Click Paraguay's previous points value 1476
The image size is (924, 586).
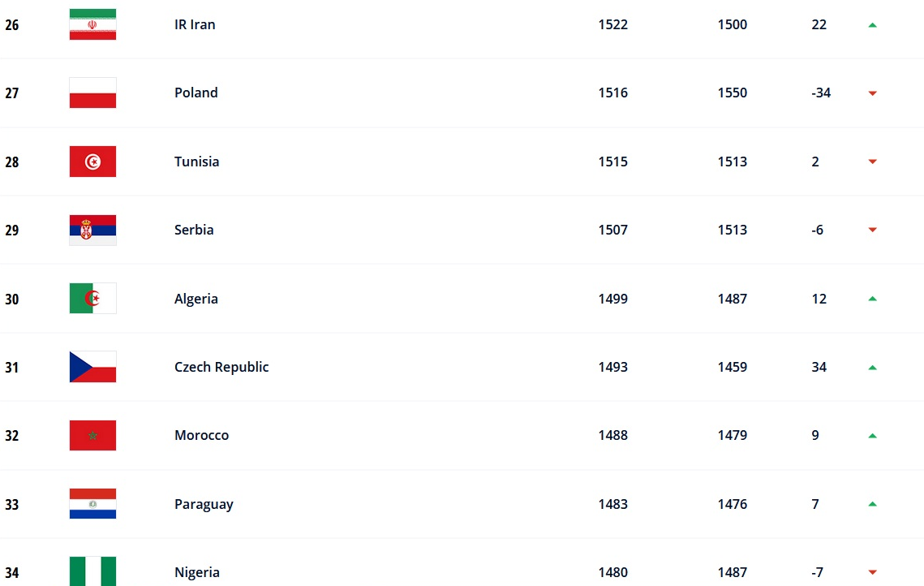[x=733, y=504]
